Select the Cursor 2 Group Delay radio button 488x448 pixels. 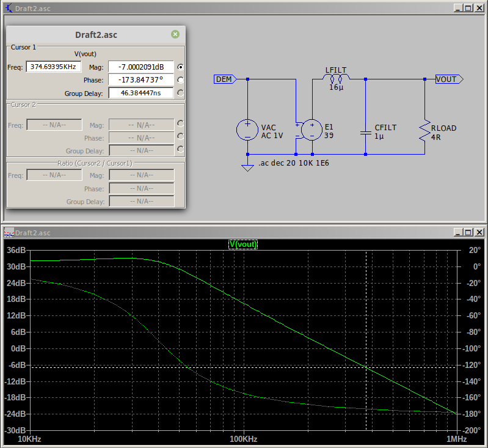181,149
